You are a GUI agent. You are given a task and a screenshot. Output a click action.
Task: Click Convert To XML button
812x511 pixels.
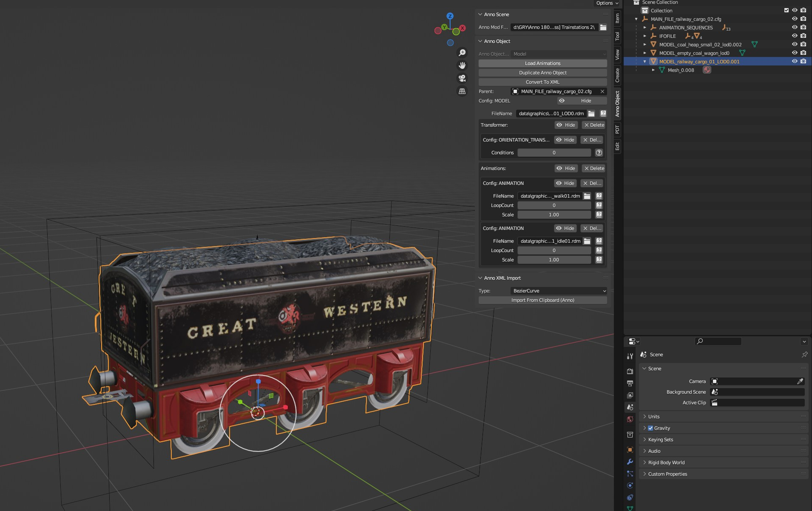point(542,82)
